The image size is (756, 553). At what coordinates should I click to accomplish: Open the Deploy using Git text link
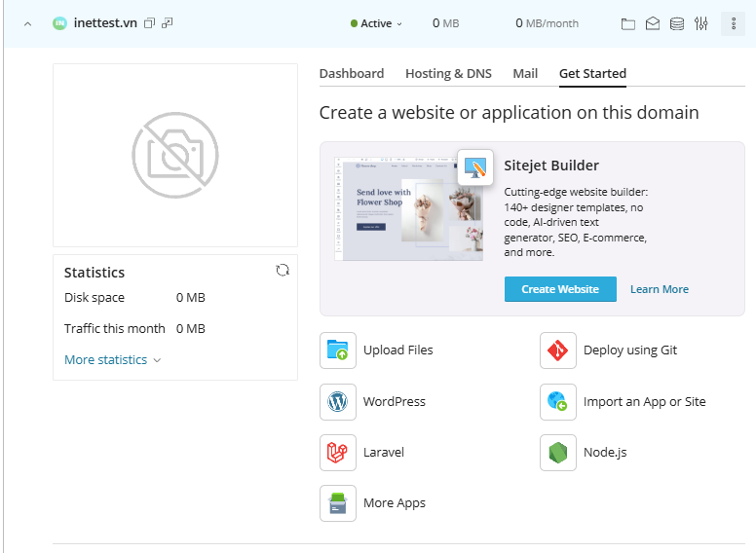(630, 350)
